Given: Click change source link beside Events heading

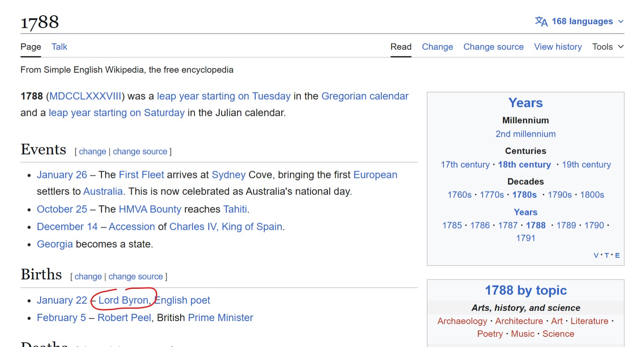Looking at the screenshot, I should 140,152.
